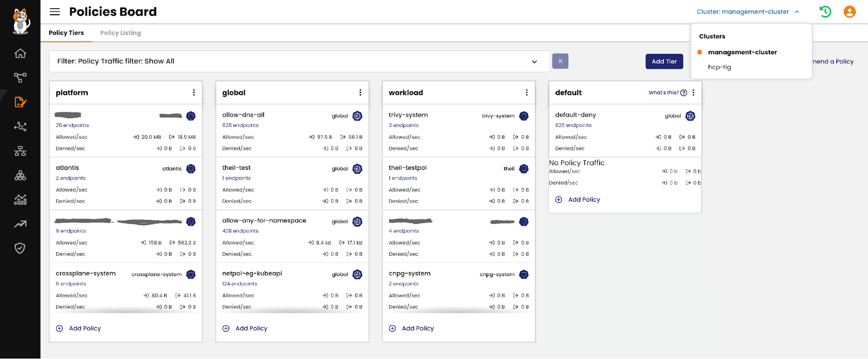This screenshot has height=359, width=868.
Task: Open the shield compliance sidebar icon
Action: (x=20, y=248)
